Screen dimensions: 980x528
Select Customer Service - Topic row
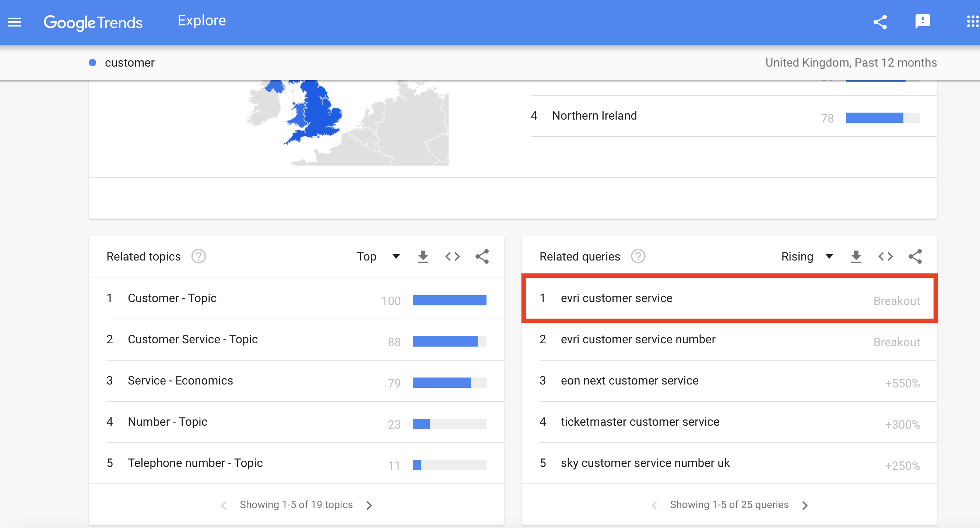(296, 340)
